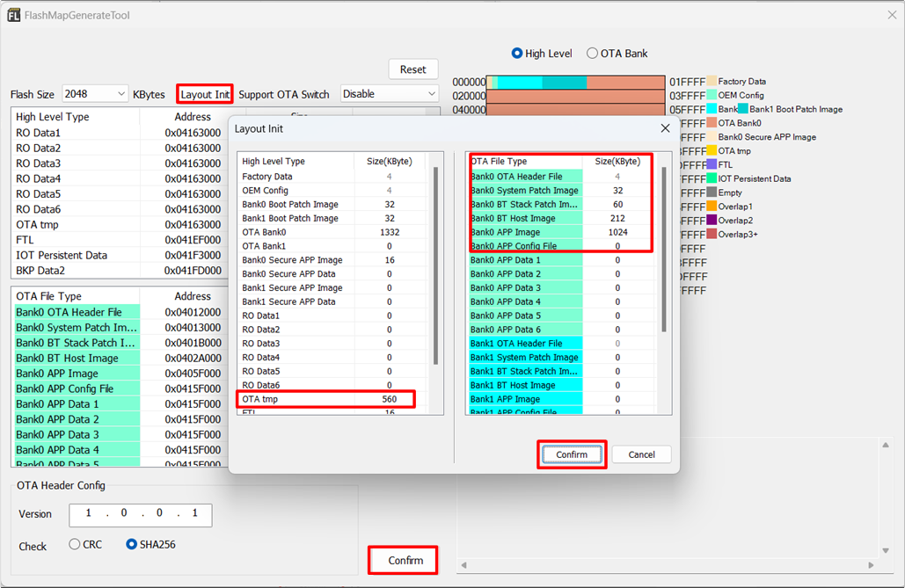Choose the SHA256 check option
Image resolution: width=905 pixels, height=588 pixels.
pyautogui.click(x=132, y=544)
